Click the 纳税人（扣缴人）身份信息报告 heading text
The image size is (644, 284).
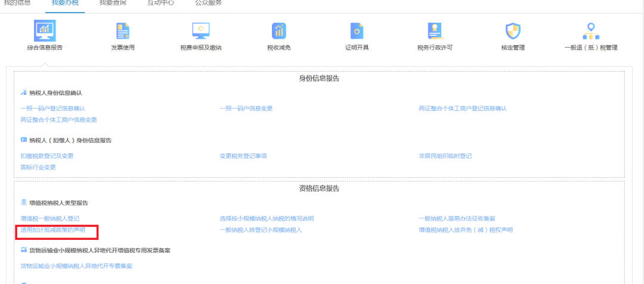tap(70, 141)
